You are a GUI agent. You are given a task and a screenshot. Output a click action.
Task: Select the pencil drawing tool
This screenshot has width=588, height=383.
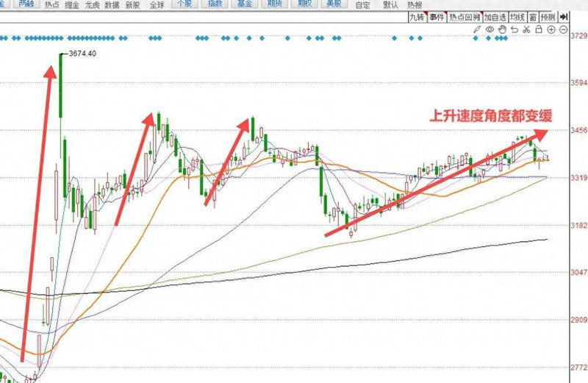click(477, 29)
